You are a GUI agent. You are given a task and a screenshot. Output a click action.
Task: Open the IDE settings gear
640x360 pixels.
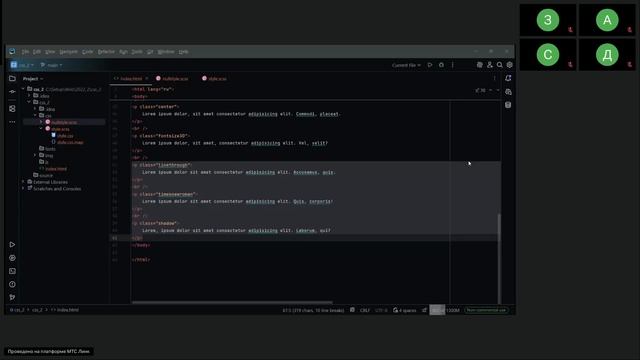point(509,65)
